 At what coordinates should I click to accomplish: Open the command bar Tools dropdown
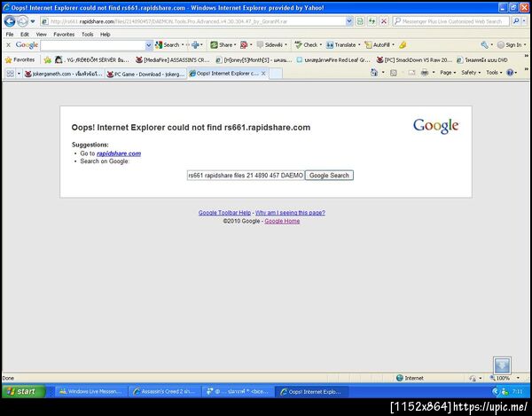tap(494, 73)
